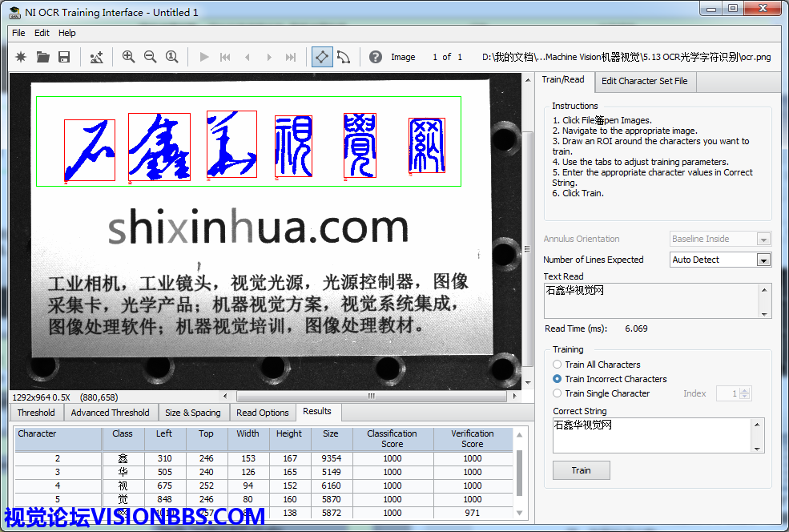Go to the next image
This screenshot has width=789, height=532.
click(268, 57)
